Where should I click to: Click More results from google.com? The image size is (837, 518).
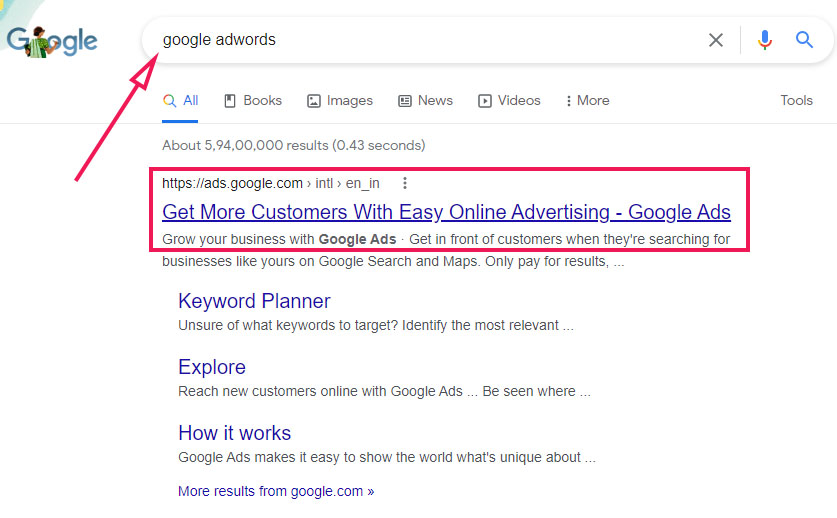pyautogui.click(x=276, y=491)
